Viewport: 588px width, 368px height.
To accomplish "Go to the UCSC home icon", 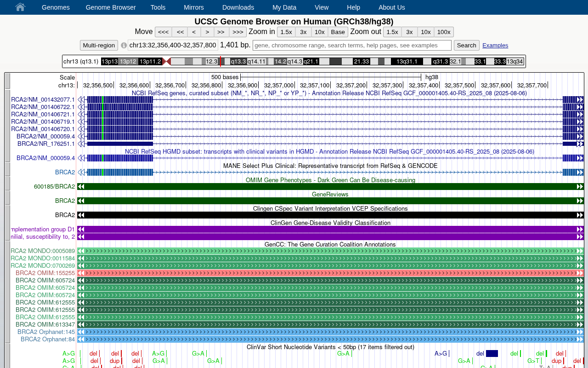I will tap(20, 7).
